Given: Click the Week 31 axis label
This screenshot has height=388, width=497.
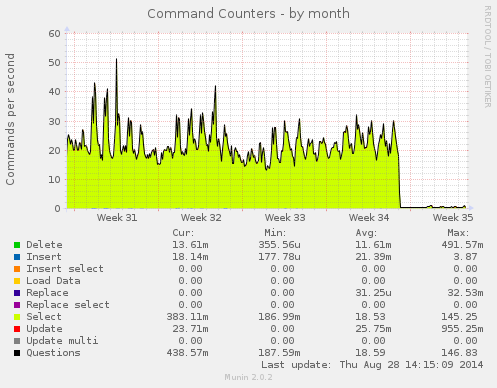Looking at the screenshot, I should point(117,218).
